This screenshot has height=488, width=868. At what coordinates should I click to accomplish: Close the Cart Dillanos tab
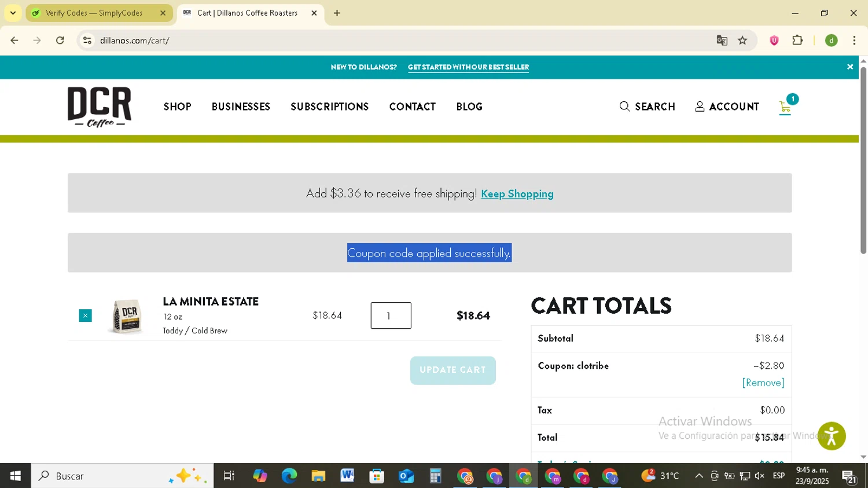tap(314, 13)
